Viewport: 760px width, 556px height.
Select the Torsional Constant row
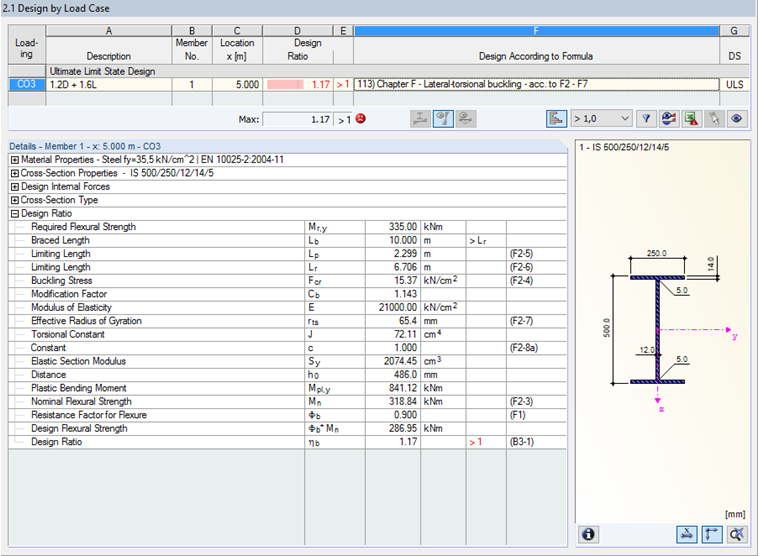point(287,334)
